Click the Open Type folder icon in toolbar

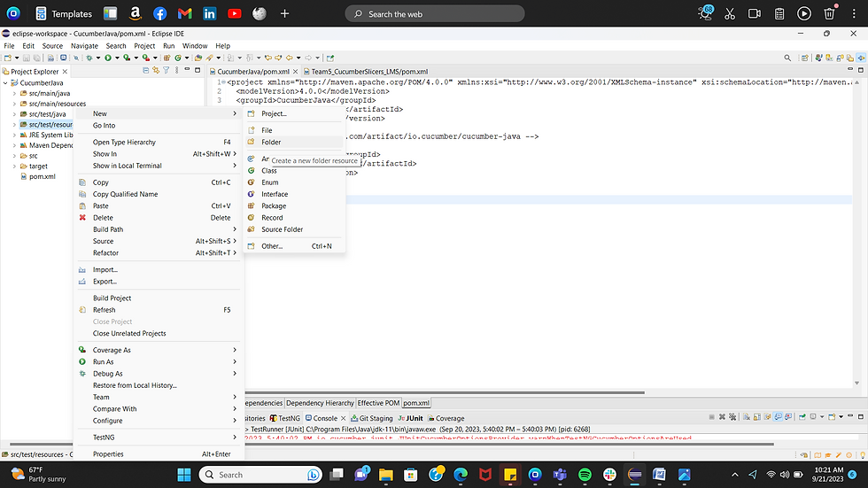(x=198, y=58)
